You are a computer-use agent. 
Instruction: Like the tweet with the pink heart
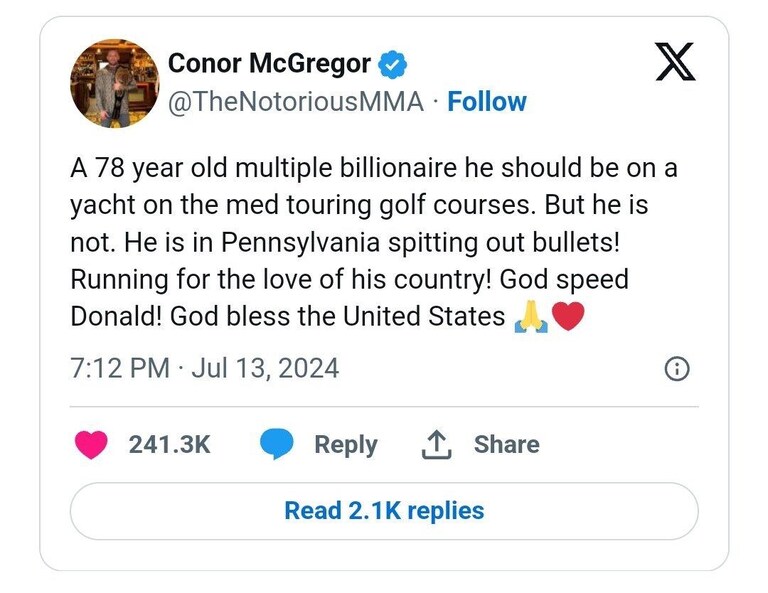(x=91, y=445)
